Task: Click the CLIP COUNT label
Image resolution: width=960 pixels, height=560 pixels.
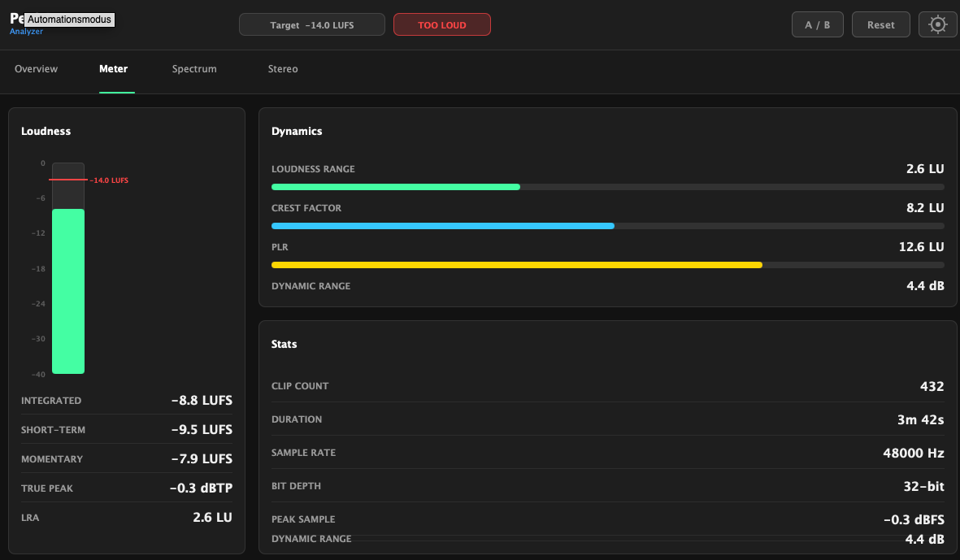Action: 300,386
